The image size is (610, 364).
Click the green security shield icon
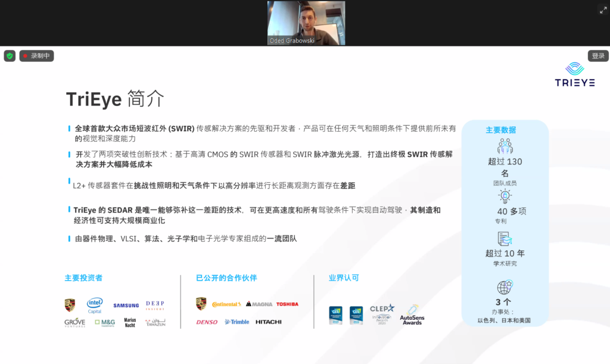pos(10,56)
